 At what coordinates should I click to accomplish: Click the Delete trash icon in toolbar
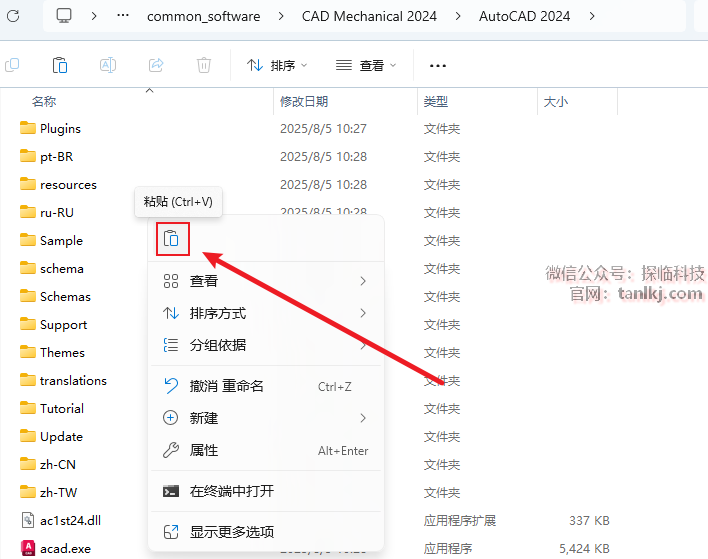coord(204,65)
